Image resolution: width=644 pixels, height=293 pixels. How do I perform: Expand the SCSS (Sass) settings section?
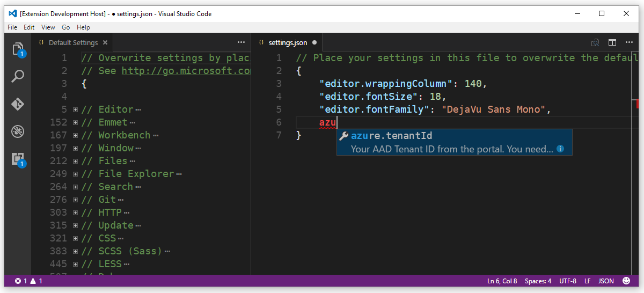pyautogui.click(x=76, y=251)
